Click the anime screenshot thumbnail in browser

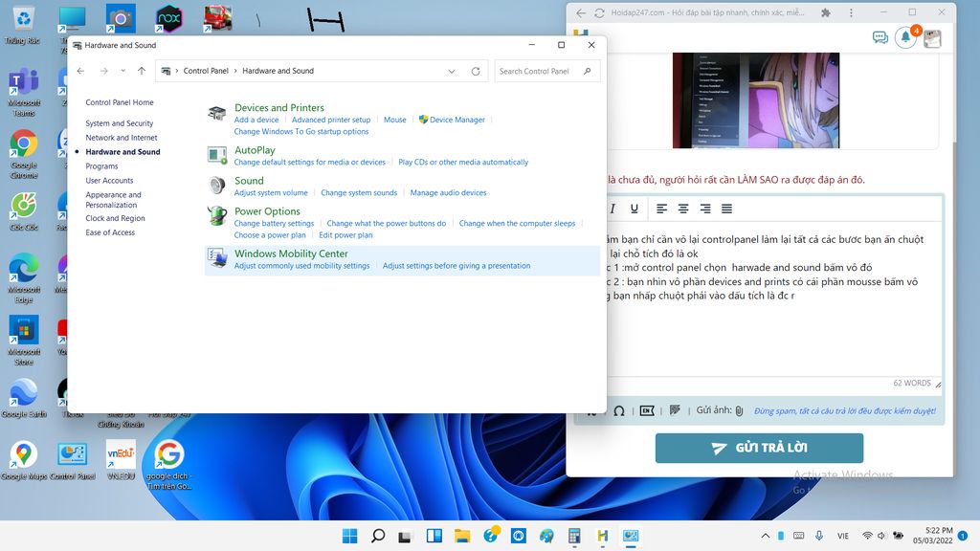point(756,100)
